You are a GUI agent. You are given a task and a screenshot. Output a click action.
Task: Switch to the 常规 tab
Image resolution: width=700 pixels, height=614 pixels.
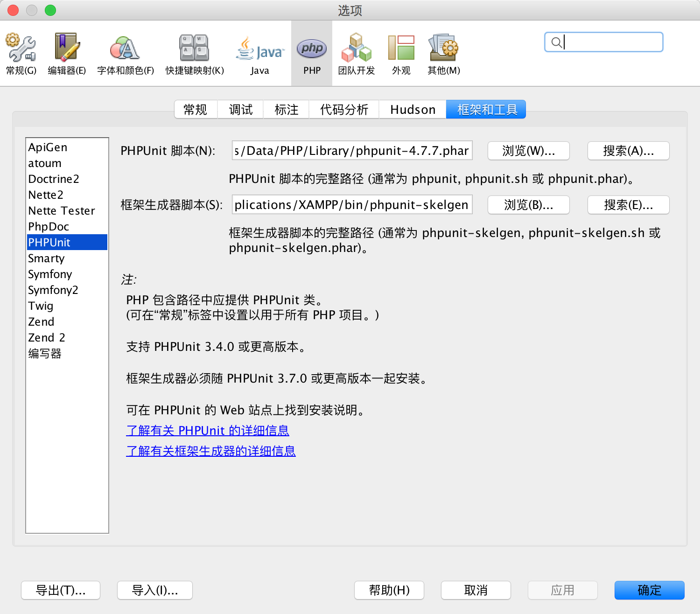pyautogui.click(x=196, y=110)
